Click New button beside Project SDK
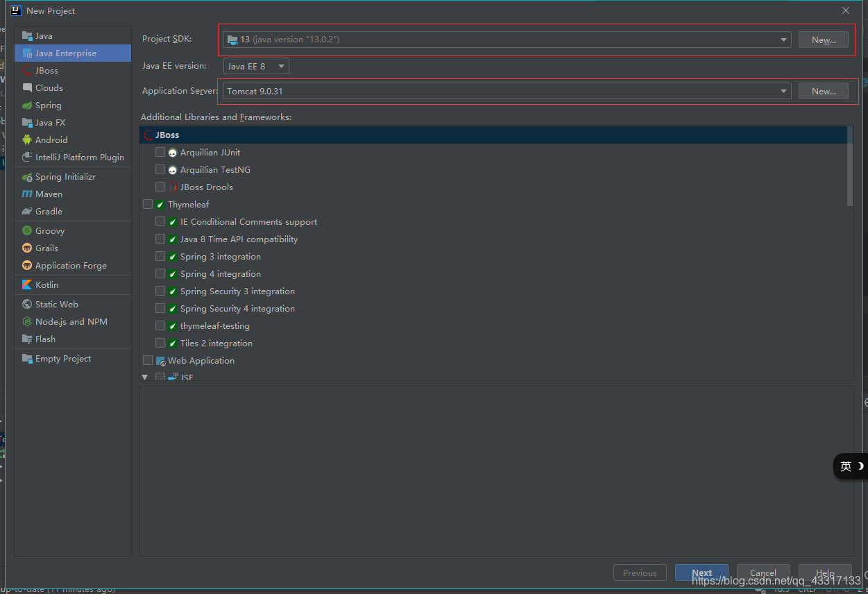Screen dimensions: 868x594 click(823, 40)
